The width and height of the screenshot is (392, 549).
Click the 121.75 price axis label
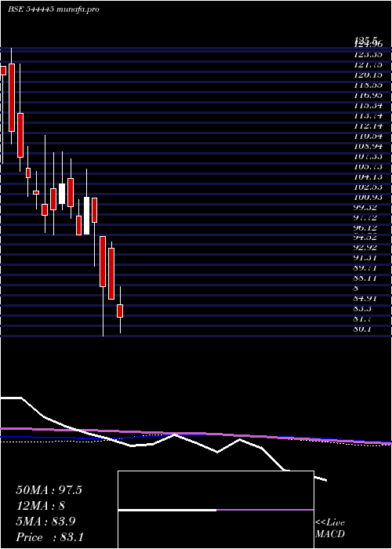[x=368, y=65]
